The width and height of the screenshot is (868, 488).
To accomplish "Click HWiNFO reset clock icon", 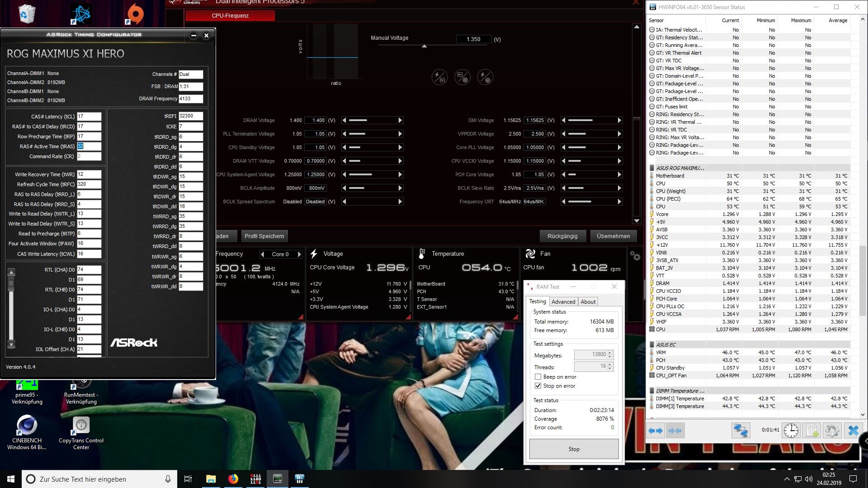I will tap(791, 430).
